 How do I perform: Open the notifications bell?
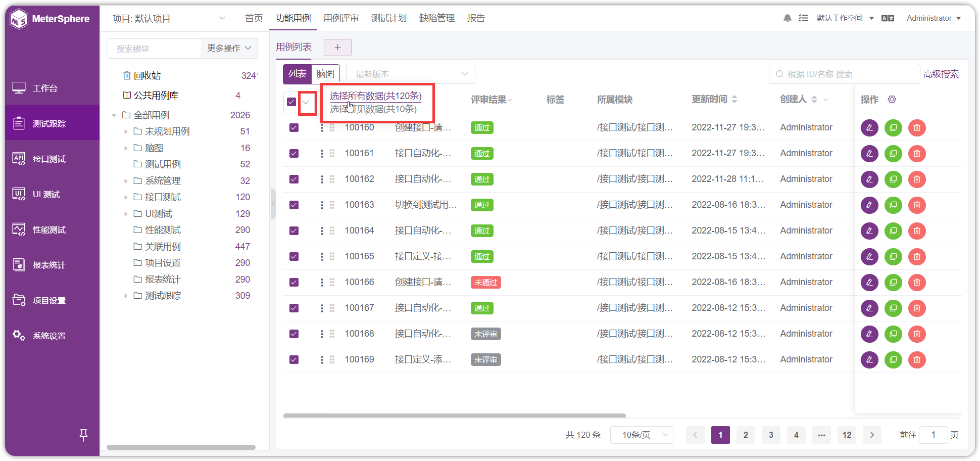pyautogui.click(x=787, y=18)
